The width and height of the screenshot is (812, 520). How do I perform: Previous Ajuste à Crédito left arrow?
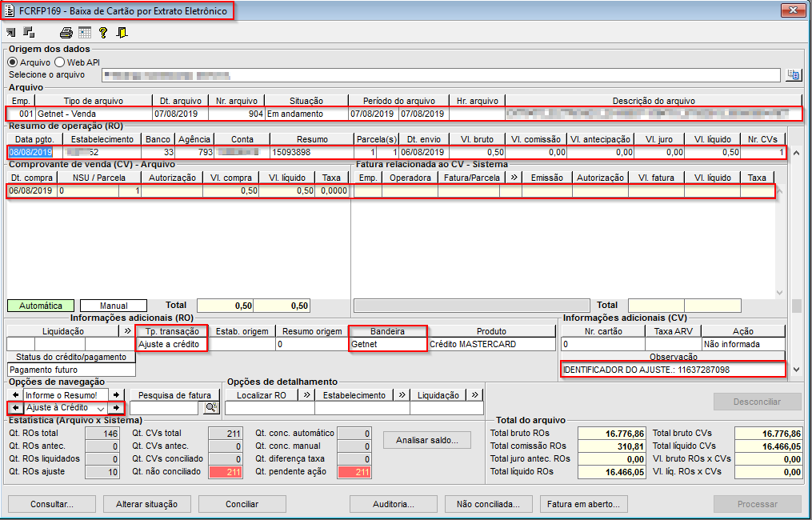15,408
